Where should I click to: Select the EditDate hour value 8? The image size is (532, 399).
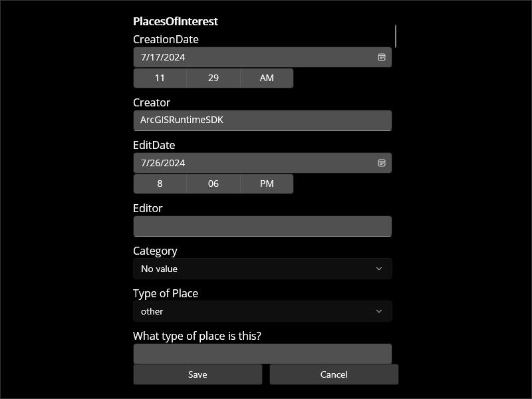[x=160, y=184]
